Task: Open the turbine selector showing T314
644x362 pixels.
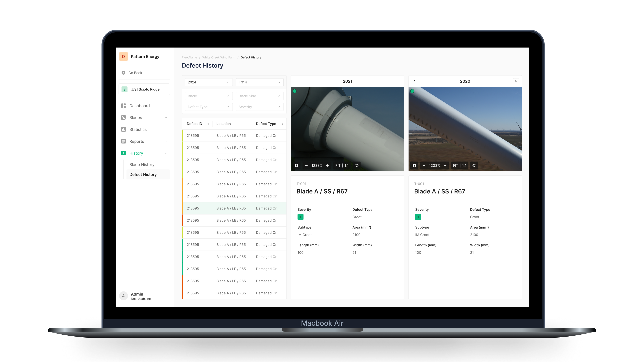Action: click(x=260, y=82)
